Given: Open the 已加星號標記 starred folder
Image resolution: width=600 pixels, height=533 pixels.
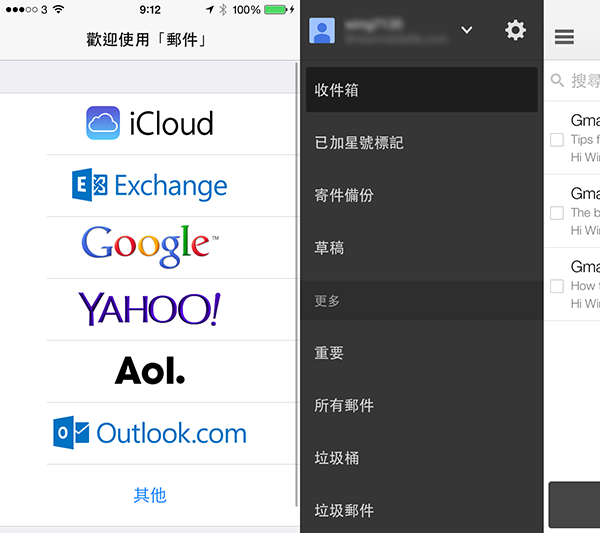Looking at the screenshot, I should (421, 143).
